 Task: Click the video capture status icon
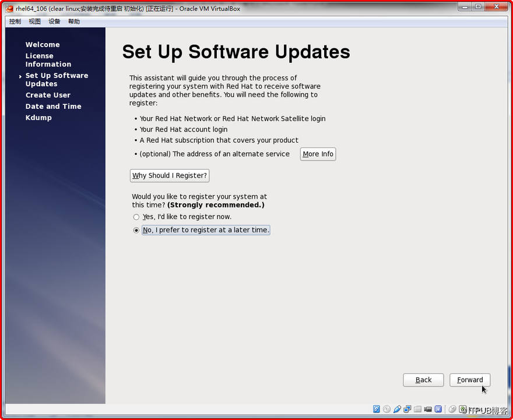(428, 408)
